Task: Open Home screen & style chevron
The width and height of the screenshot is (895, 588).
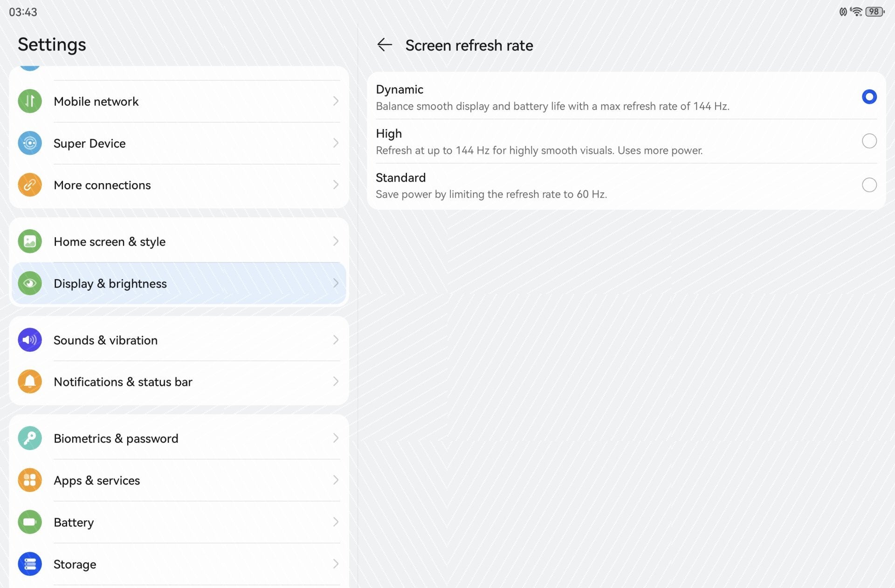Action: point(336,241)
